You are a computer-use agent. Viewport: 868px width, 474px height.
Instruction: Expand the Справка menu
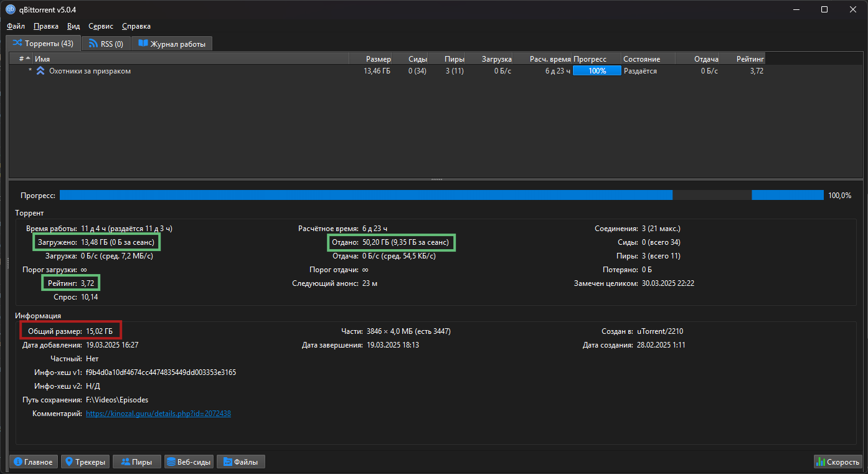[136, 26]
